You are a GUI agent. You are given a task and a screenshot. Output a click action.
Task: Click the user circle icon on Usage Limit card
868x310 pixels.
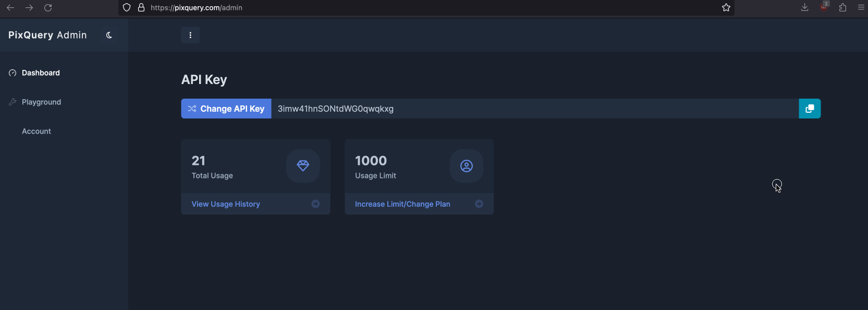pyautogui.click(x=467, y=166)
